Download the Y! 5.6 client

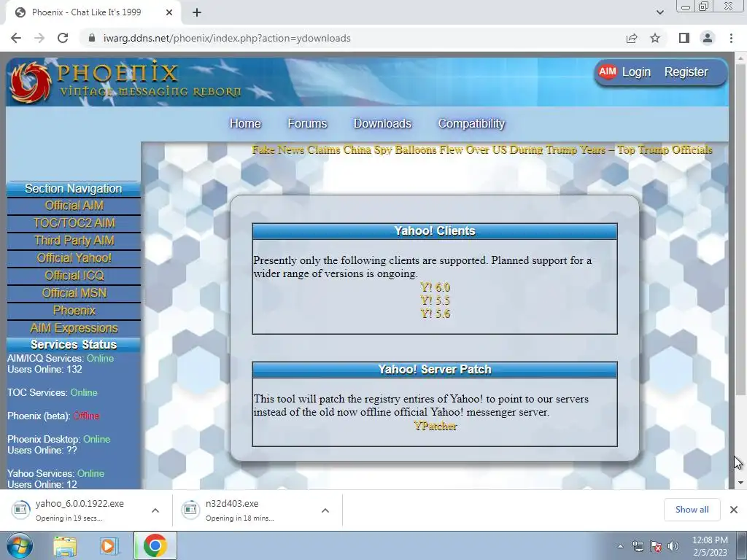(435, 314)
